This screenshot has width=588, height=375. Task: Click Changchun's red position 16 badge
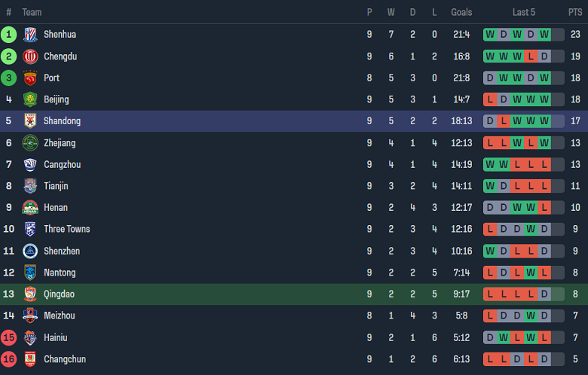[x=9, y=360]
